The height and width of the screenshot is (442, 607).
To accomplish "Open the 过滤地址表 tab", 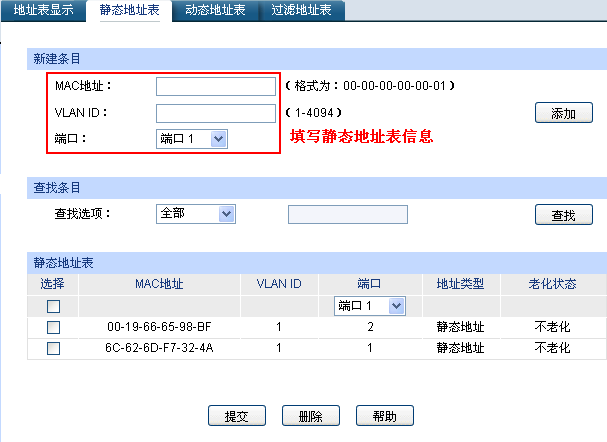I will [x=301, y=10].
